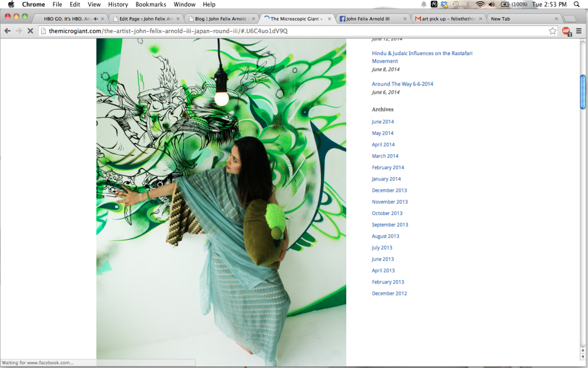Open the History menu

pos(118,5)
